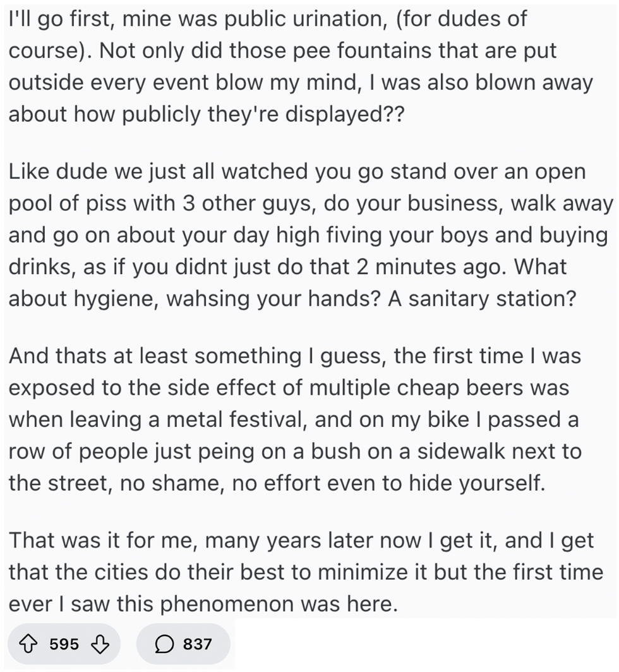Open the 837 comments count

coord(197,644)
